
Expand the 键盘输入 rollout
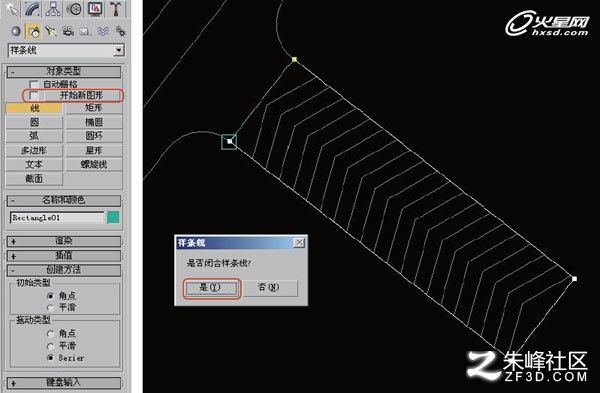pyautogui.click(x=64, y=382)
